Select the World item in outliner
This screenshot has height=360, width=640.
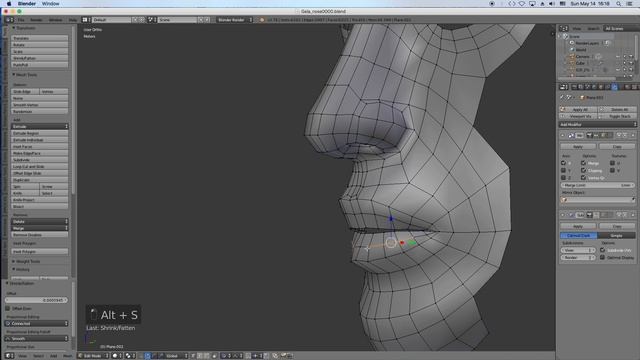tap(581, 49)
